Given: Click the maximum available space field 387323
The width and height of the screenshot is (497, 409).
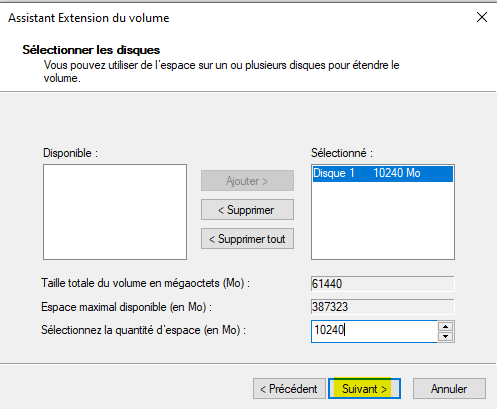Looking at the screenshot, I should coord(382,307).
